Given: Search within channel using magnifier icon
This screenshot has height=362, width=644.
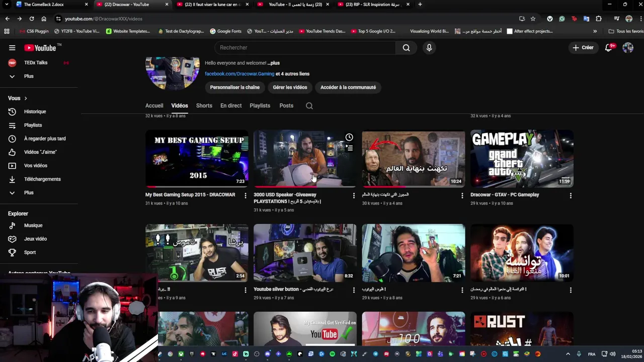Looking at the screenshot, I should pos(309,106).
